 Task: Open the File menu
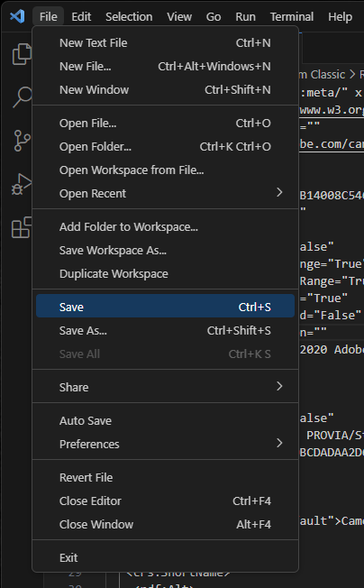tap(49, 16)
